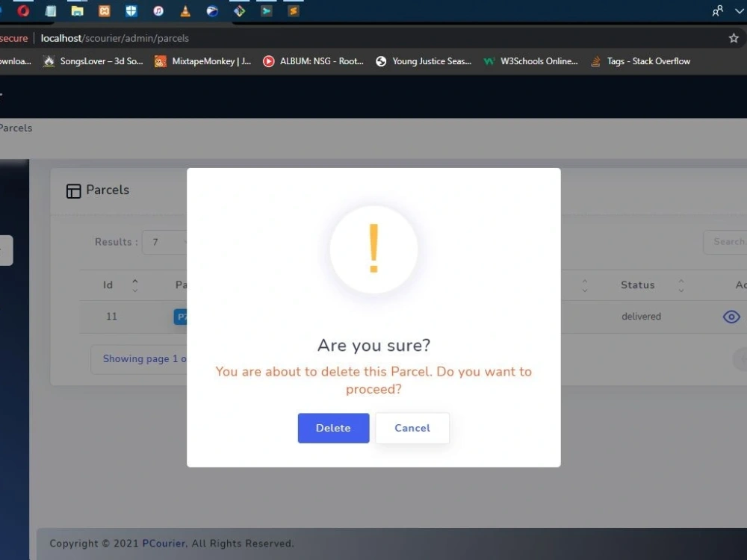Screen dimensions: 747x560
Task: Open W3Schools Online bookmark
Action: 530,61
